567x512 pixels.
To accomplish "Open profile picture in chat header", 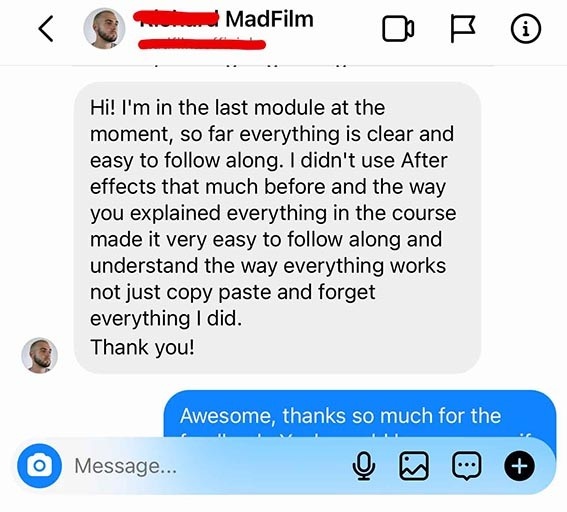I will [104, 29].
